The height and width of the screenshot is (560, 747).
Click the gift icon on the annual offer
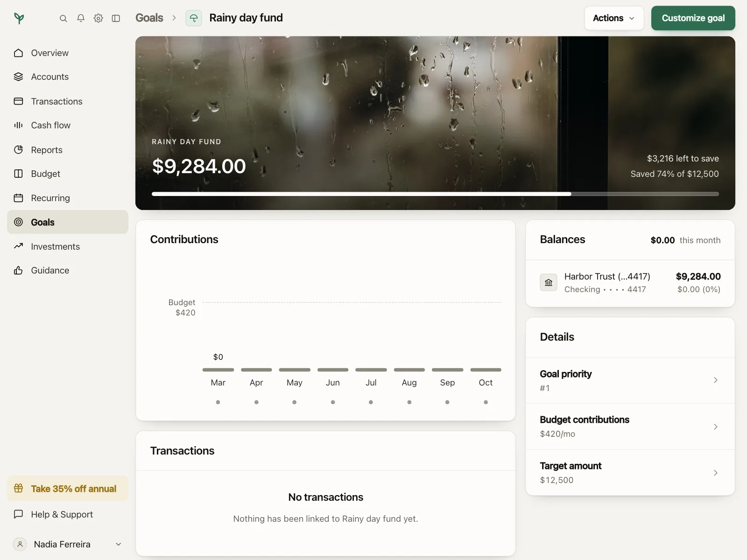[19, 488]
